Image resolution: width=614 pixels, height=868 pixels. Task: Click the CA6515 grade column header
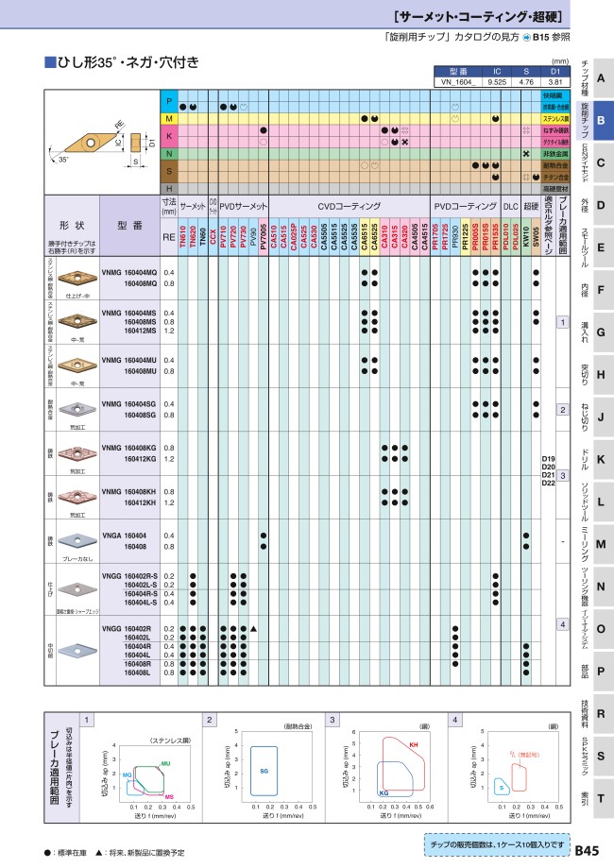(365, 237)
